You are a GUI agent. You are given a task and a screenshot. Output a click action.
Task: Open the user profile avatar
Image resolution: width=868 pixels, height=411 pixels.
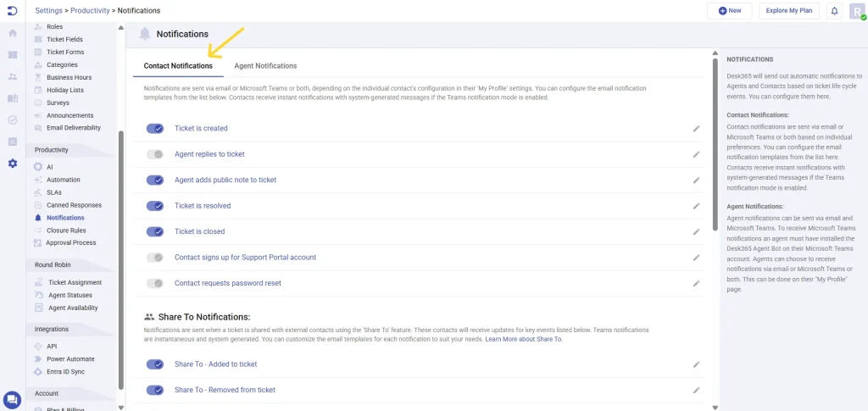pyautogui.click(x=858, y=11)
